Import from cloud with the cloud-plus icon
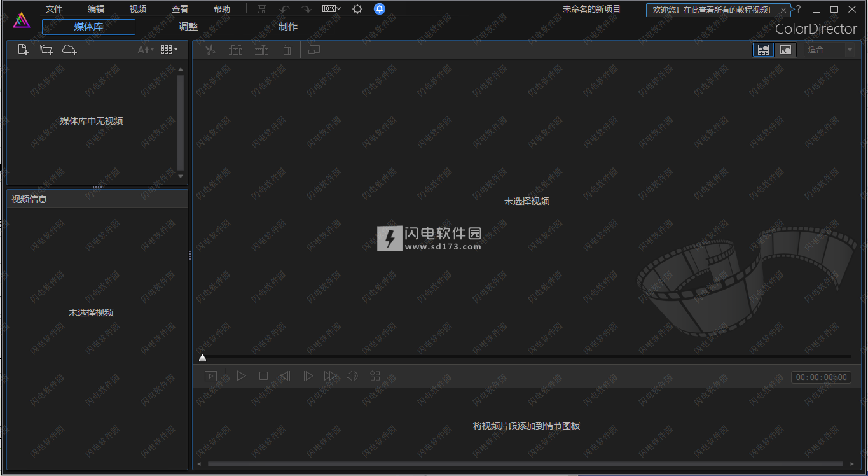This screenshot has width=868, height=476. click(x=69, y=50)
